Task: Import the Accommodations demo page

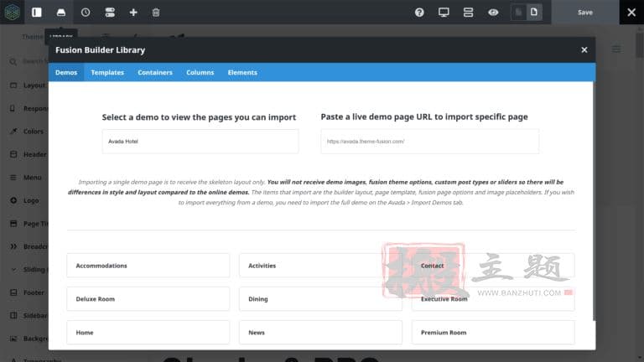Action: 148,266
